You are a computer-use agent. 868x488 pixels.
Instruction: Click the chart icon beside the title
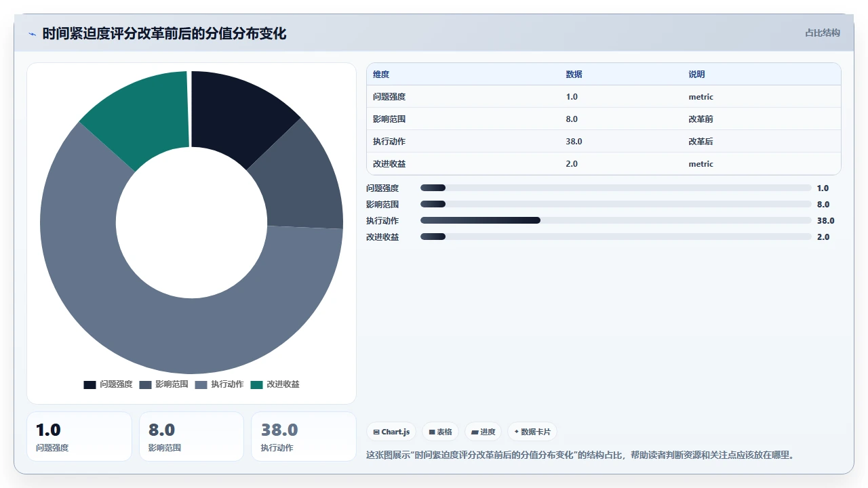[x=32, y=34]
